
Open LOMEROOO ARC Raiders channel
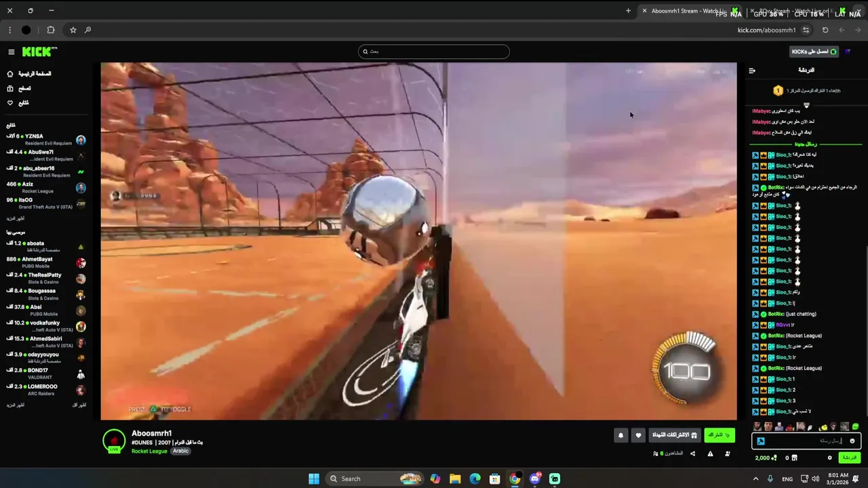click(x=46, y=390)
